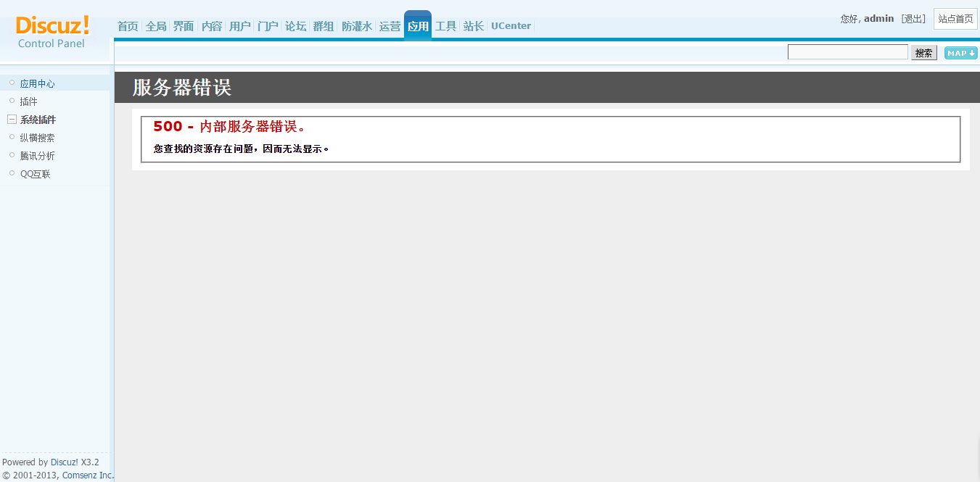
Task: Click the Discuz! link in the footer
Action: point(65,462)
